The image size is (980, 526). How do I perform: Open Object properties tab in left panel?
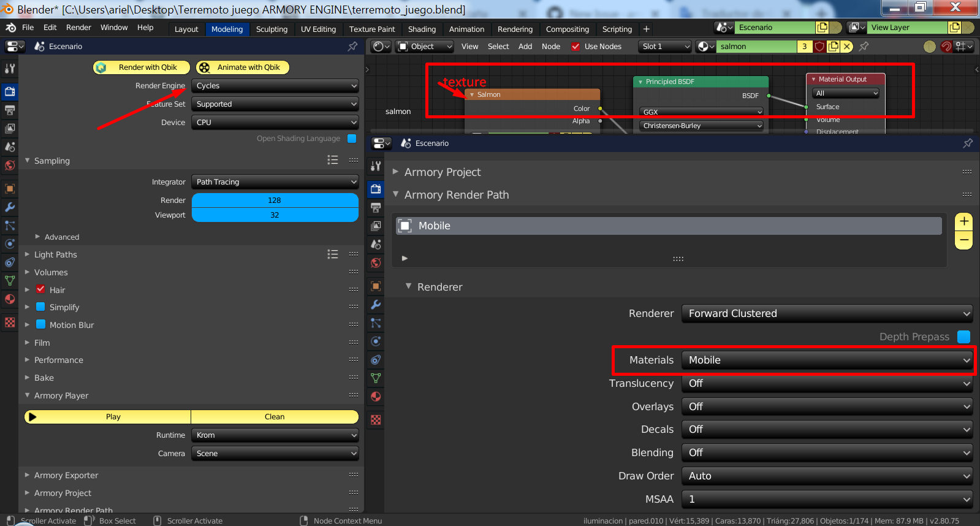click(10, 188)
